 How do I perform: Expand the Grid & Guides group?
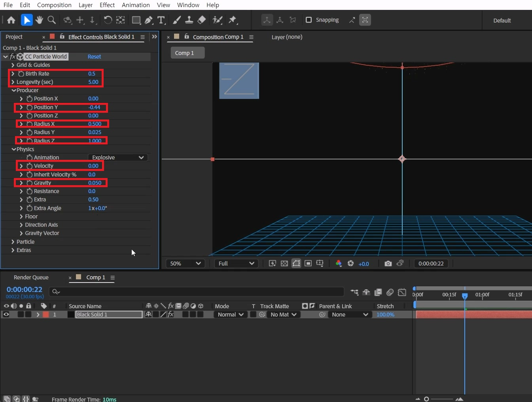tap(13, 65)
